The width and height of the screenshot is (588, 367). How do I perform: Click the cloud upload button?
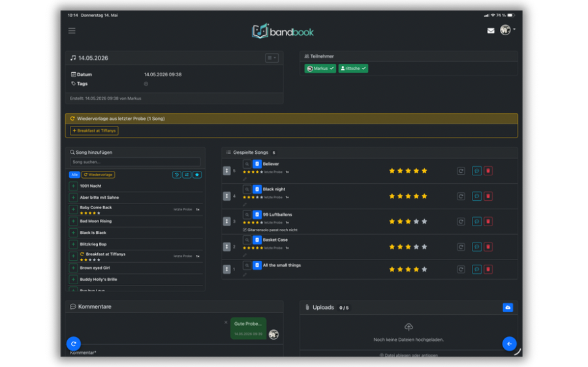[x=508, y=308]
